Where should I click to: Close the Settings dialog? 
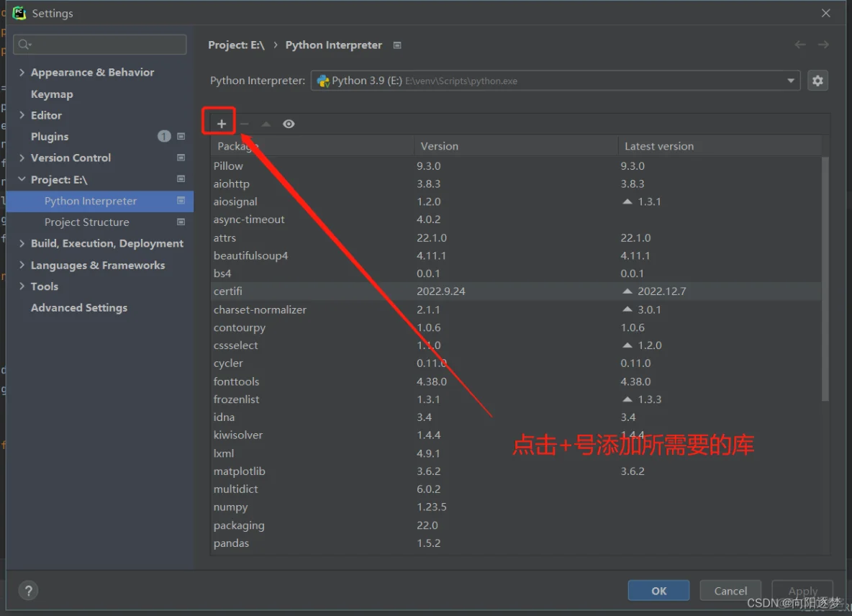[x=826, y=13]
